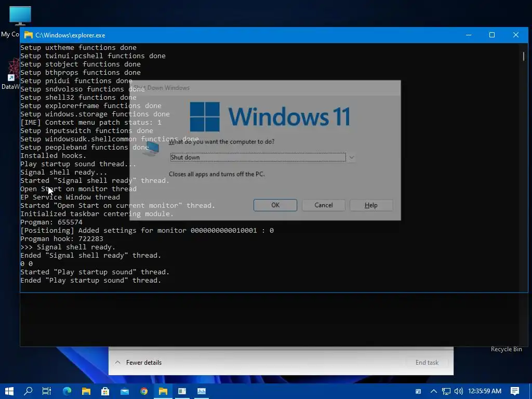Collapse Task Manager with Fewer details
Image resolution: width=532 pixels, height=399 pixels.
(138, 362)
